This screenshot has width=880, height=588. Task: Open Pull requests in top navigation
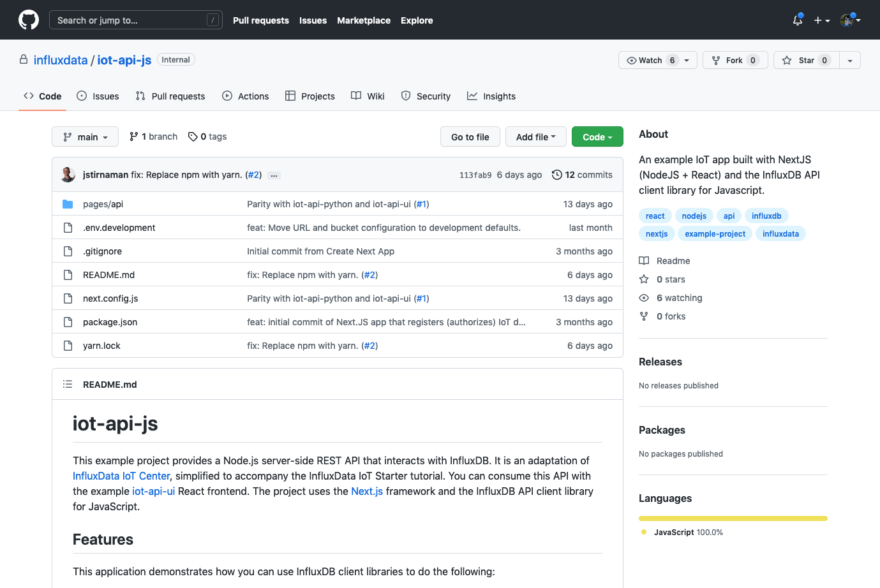[261, 20]
